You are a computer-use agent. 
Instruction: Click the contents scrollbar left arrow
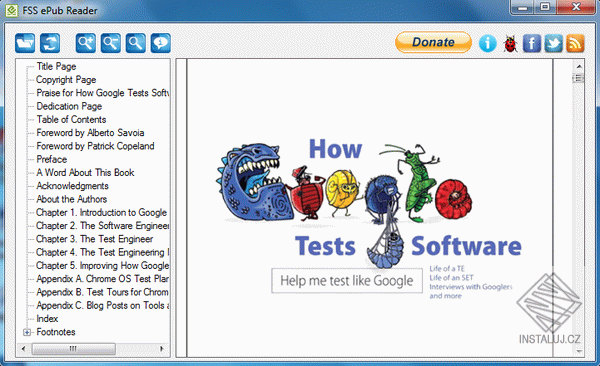tap(24, 348)
